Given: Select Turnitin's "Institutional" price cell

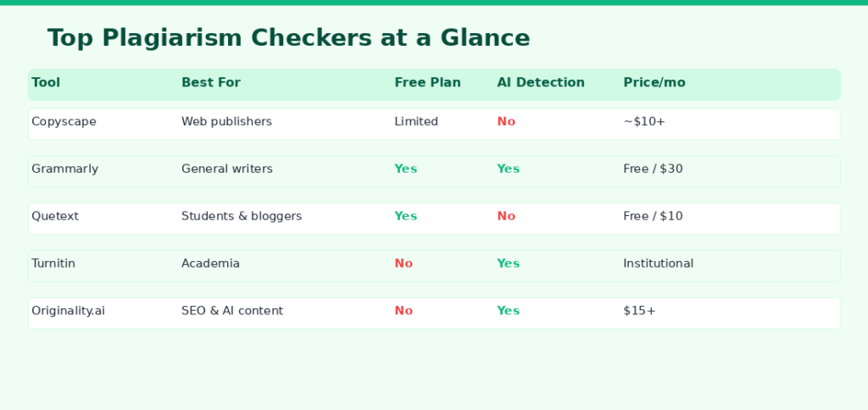Looking at the screenshot, I should click(x=658, y=264).
